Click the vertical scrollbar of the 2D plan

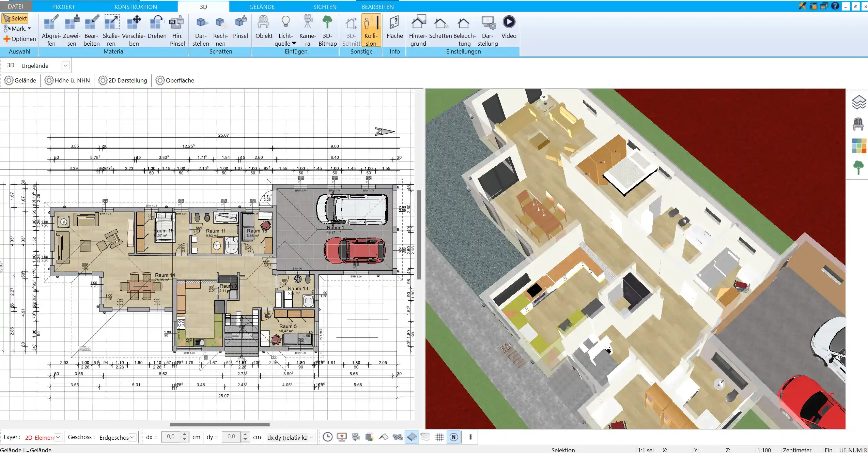pos(419,235)
